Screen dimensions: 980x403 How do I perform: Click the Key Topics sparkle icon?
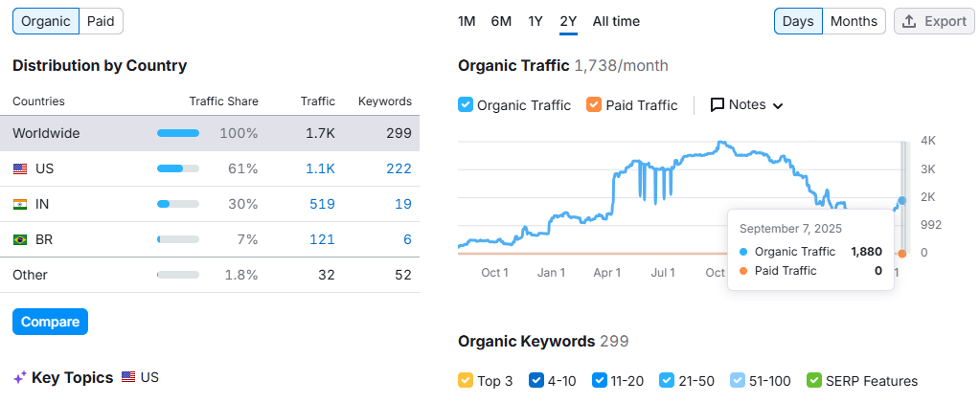[x=19, y=378]
